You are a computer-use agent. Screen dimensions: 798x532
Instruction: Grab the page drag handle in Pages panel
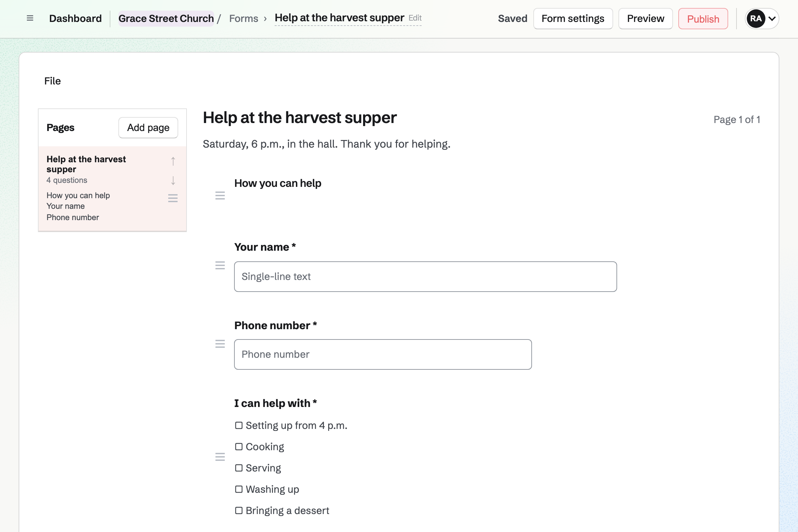pyautogui.click(x=173, y=198)
